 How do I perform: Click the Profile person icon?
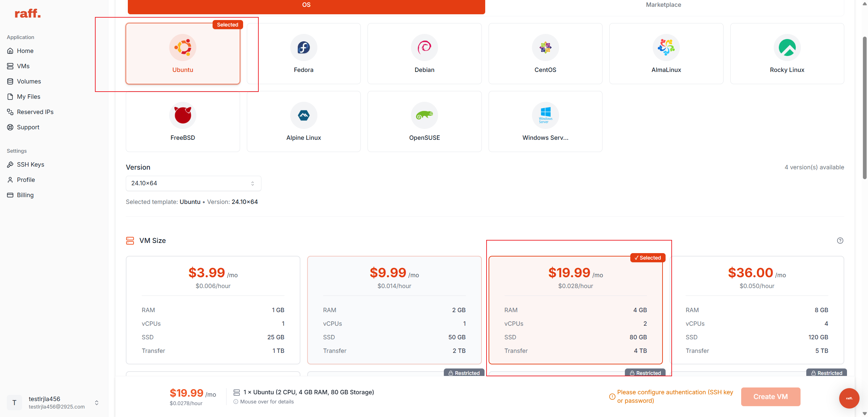point(11,180)
